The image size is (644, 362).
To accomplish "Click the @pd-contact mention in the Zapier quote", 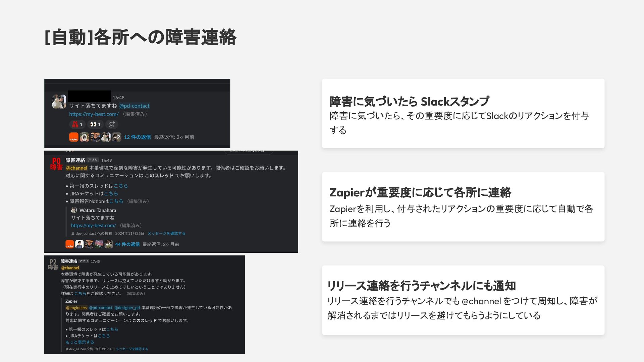I will click(x=101, y=308).
